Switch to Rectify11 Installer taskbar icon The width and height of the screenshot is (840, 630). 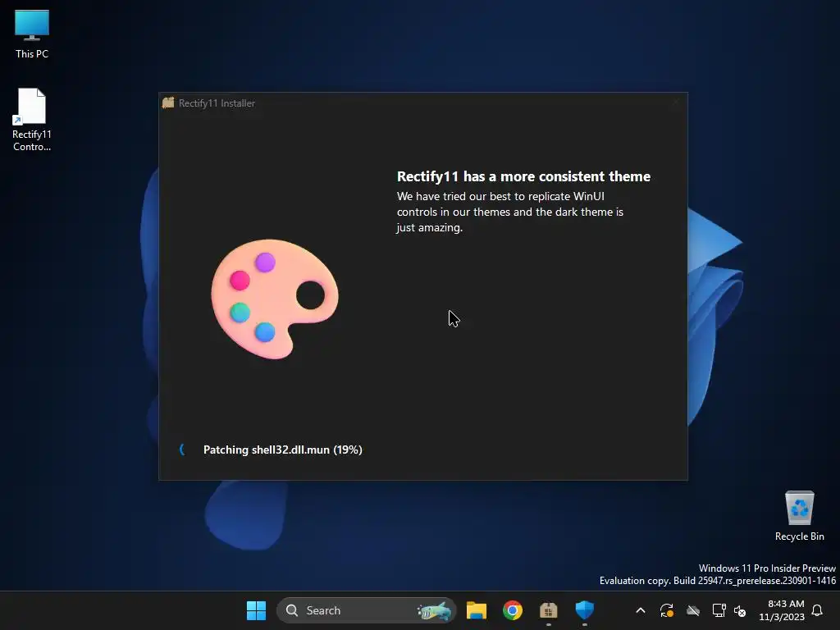pyautogui.click(x=548, y=610)
